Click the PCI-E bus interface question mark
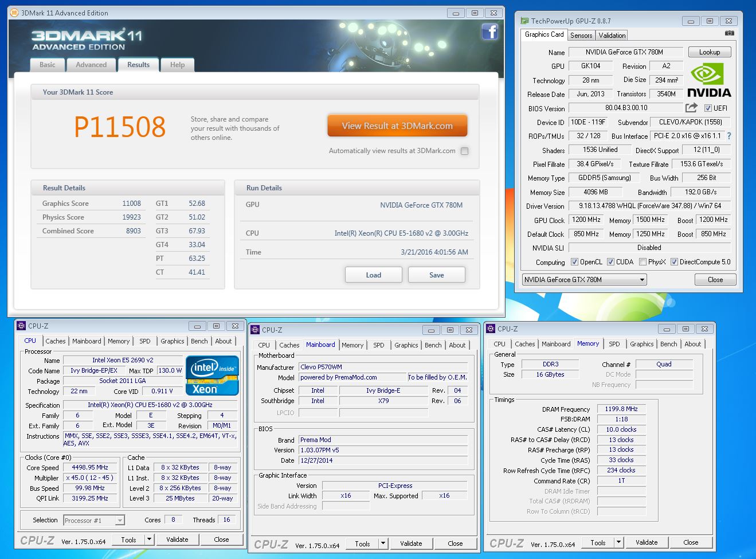This screenshot has width=756, height=559. point(729,136)
